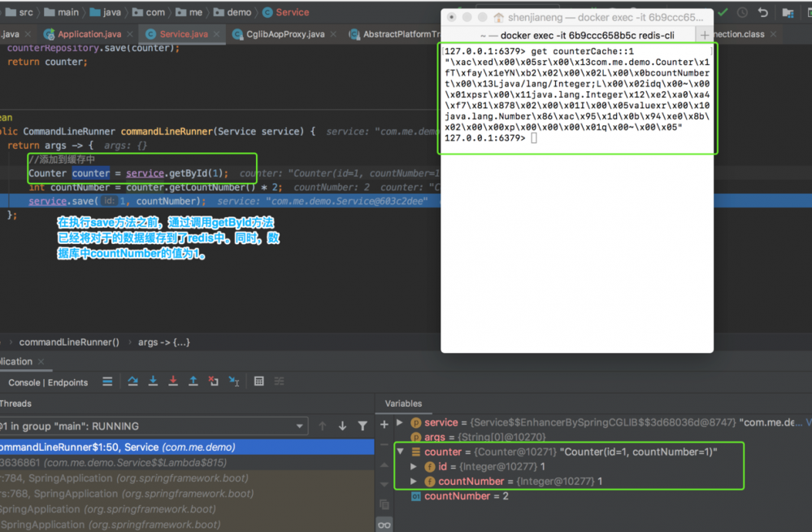Expand the service variable node
The height and width of the screenshot is (532, 812).
tap(399, 423)
